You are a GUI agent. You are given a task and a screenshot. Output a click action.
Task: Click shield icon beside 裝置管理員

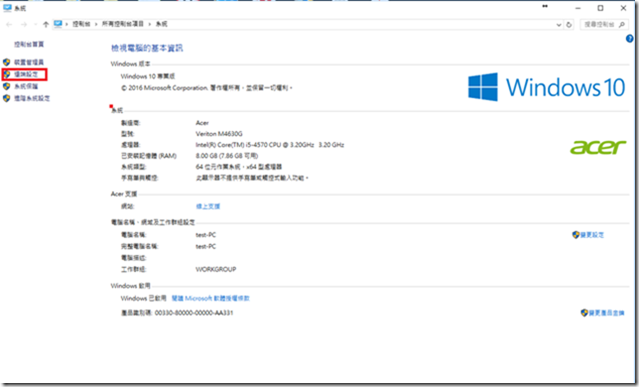pos(7,62)
